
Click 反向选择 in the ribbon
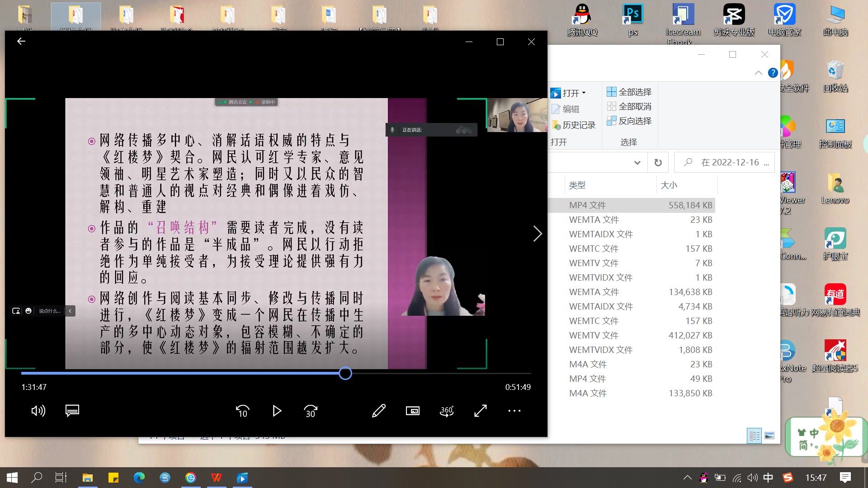point(629,121)
